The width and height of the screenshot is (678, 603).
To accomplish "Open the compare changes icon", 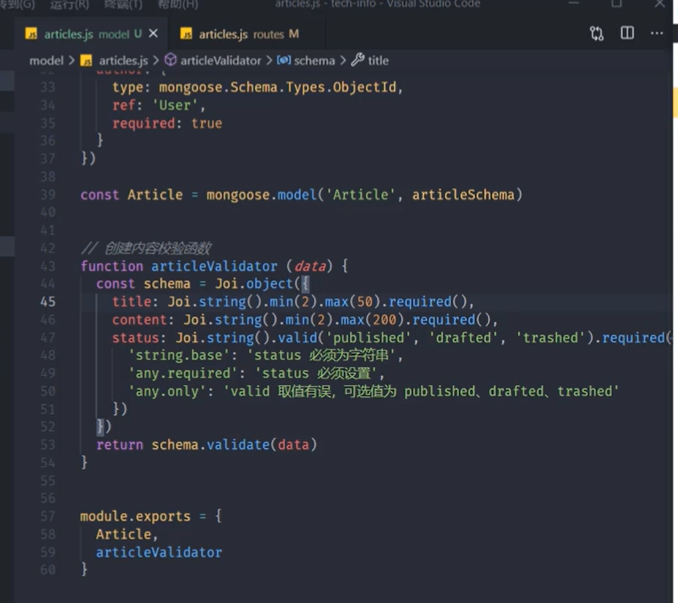I will tap(597, 33).
